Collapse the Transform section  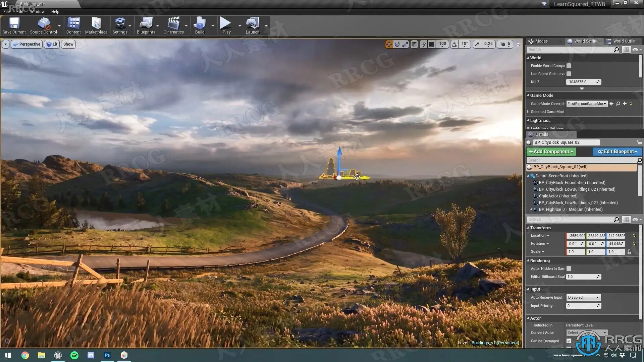tap(528, 228)
